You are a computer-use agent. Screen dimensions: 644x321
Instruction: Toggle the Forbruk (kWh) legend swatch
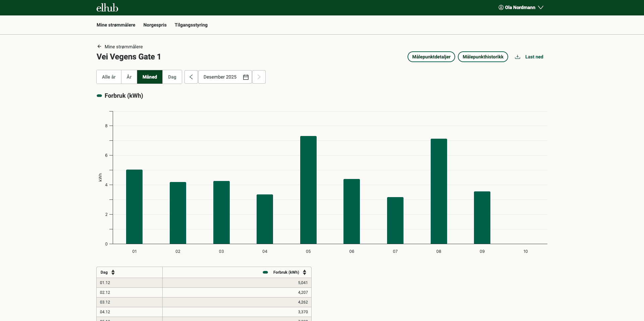[99, 96]
